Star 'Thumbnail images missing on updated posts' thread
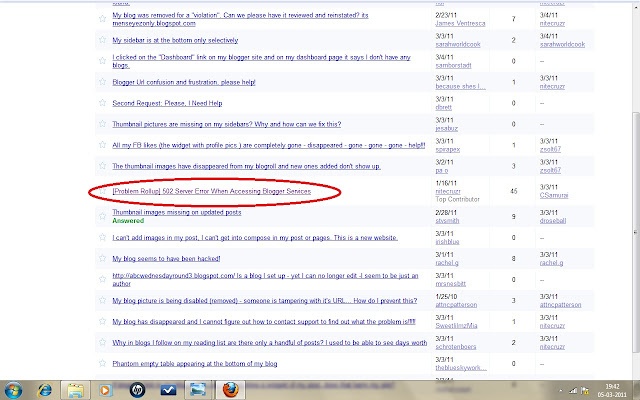 pos(102,216)
